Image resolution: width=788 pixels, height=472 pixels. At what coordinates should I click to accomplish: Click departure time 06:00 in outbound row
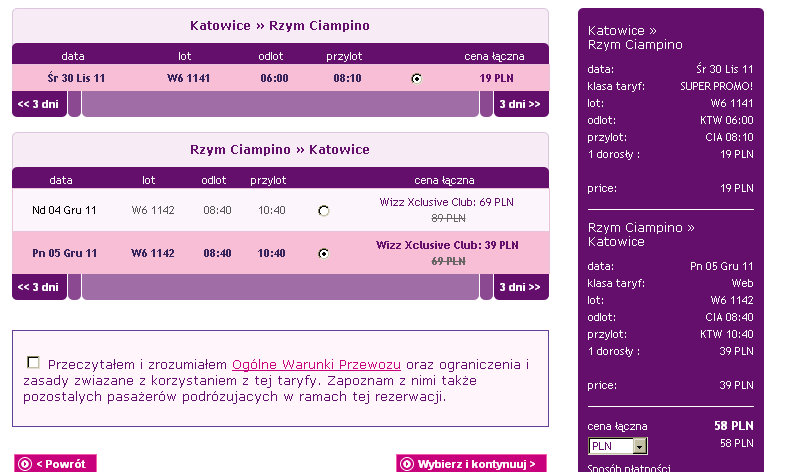point(274,78)
